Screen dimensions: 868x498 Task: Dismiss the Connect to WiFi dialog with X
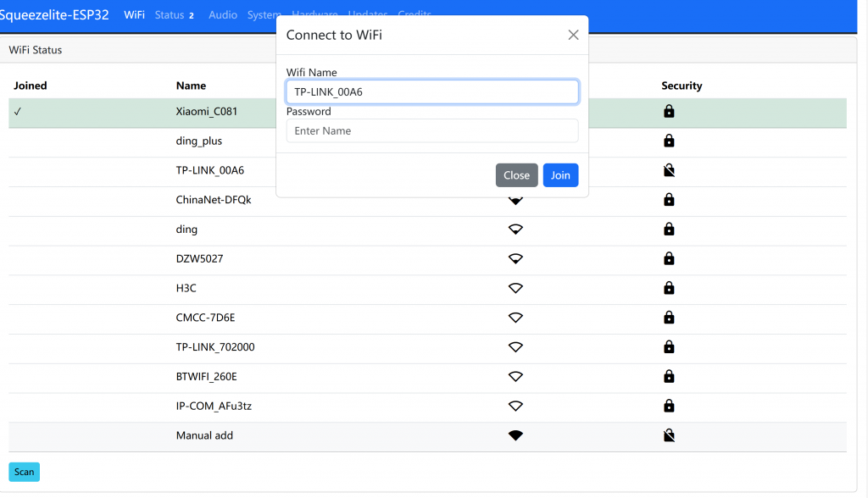coord(573,35)
